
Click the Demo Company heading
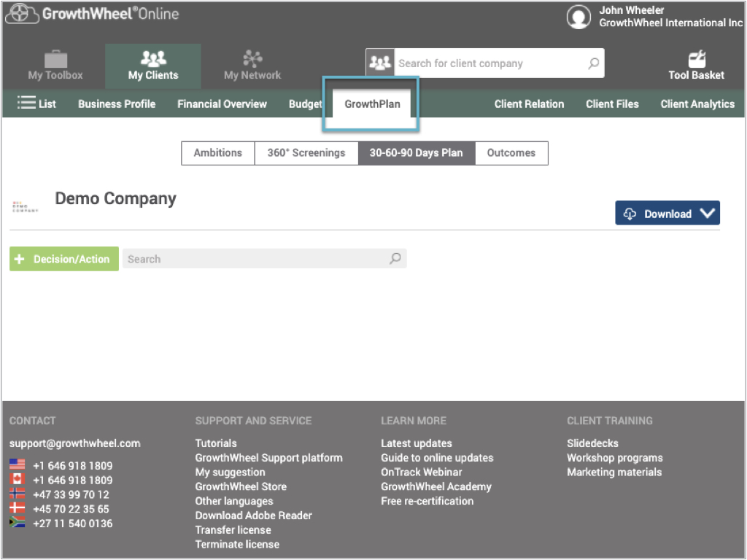[x=115, y=198]
